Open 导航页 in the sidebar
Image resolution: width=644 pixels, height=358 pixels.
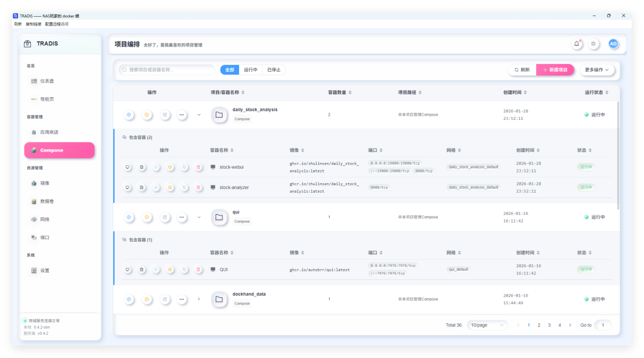point(60,99)
